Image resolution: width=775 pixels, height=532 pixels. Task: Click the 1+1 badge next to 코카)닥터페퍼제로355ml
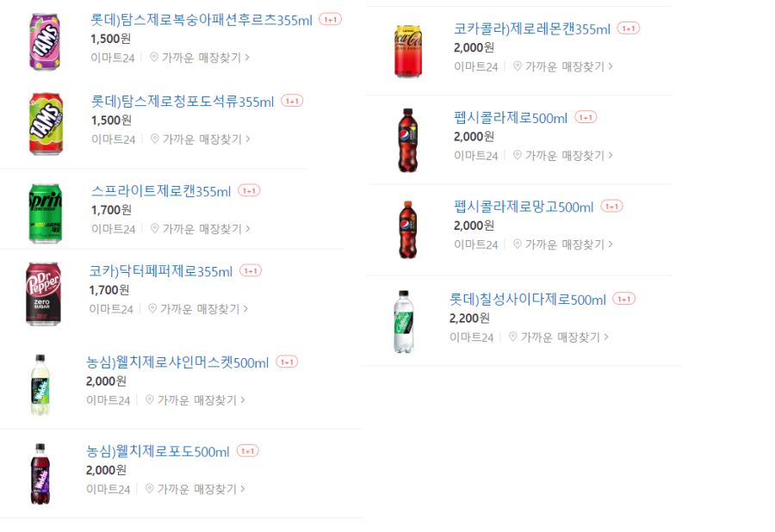[x=251, y=270]
